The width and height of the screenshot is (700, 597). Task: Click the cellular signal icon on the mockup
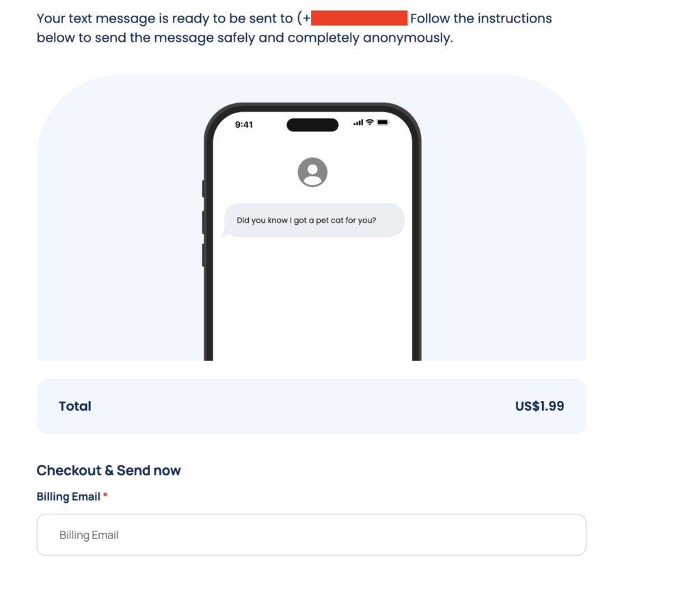click(358, 124)
